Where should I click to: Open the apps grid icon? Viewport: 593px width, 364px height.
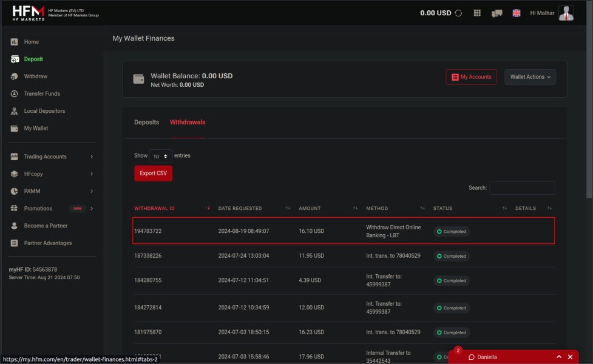coord(477,13)
